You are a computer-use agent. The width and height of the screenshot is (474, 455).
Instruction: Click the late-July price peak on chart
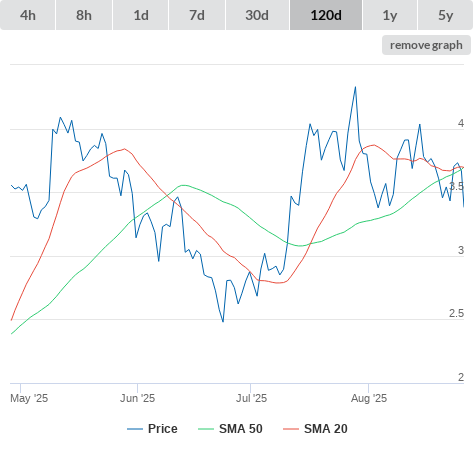(x=355, y=87)
